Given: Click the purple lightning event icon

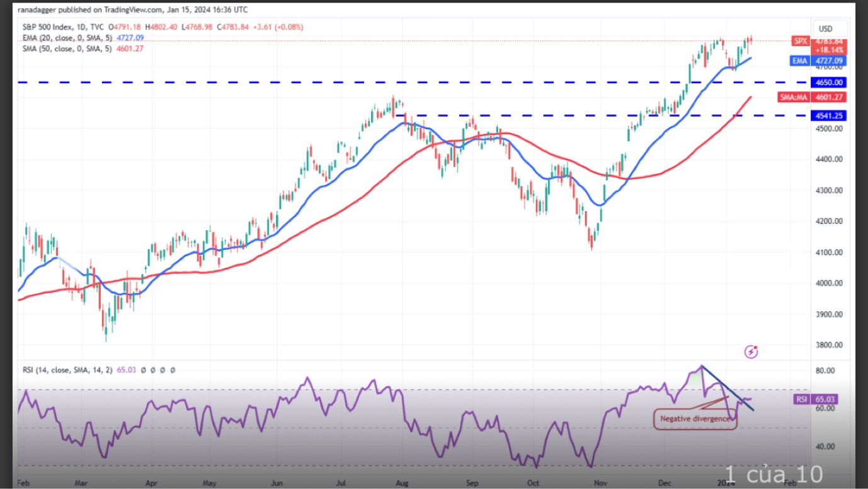Looking at the screenshot, I should click(750, 352).
